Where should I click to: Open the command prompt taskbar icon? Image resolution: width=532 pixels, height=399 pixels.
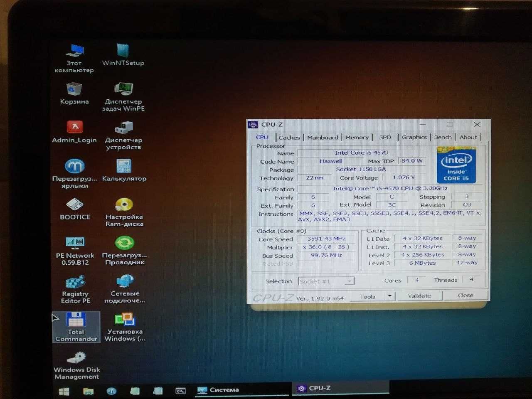tap(180, 391)
